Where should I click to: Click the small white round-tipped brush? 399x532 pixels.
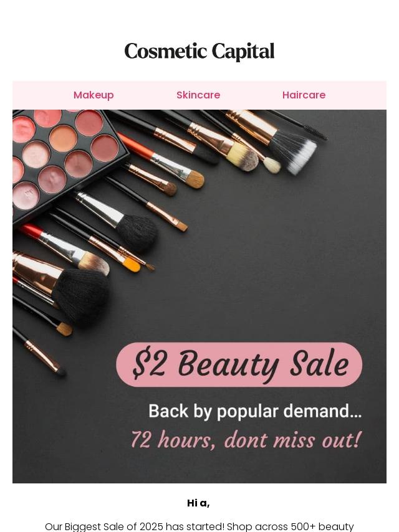272,165
